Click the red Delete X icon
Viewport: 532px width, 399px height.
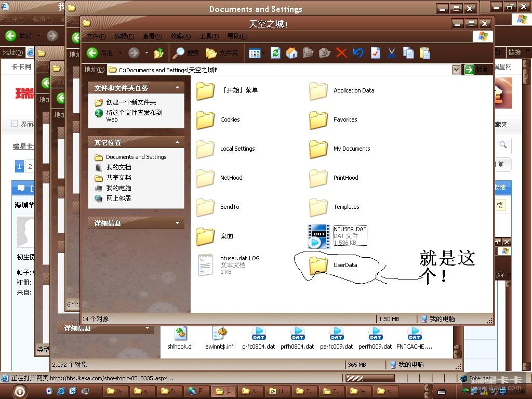click(341, 53)
